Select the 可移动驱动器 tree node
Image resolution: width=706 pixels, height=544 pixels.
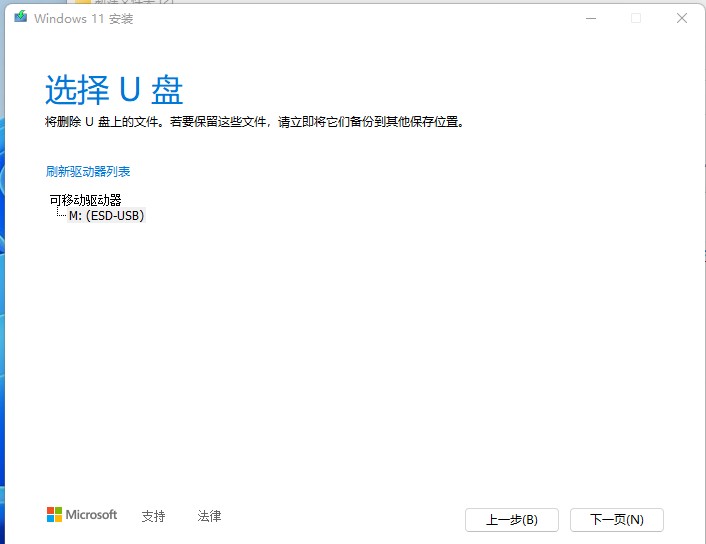click(x=86, y=199)
